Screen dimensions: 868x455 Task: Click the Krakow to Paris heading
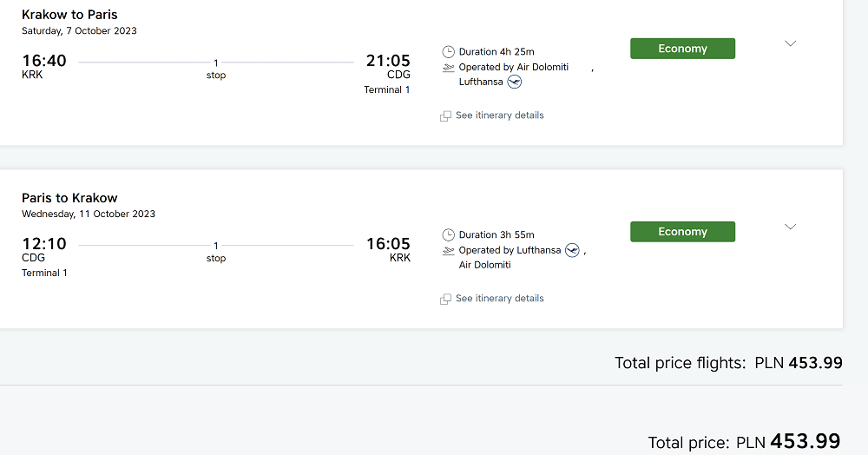tap(69, 15)
